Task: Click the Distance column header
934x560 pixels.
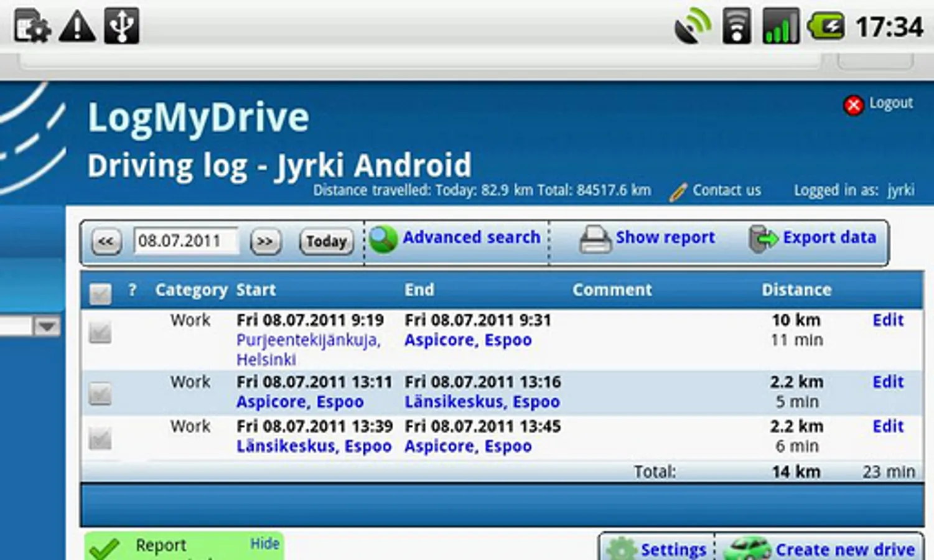Action: [x=796, y=290]
